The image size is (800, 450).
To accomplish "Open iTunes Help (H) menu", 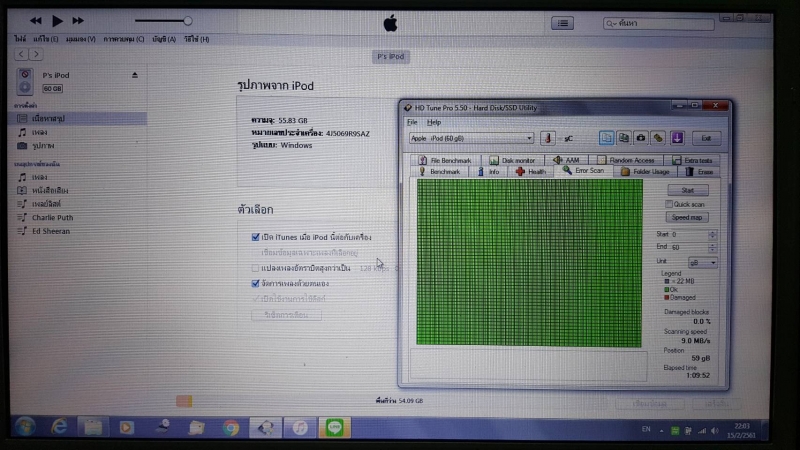I will click(196, 39).
